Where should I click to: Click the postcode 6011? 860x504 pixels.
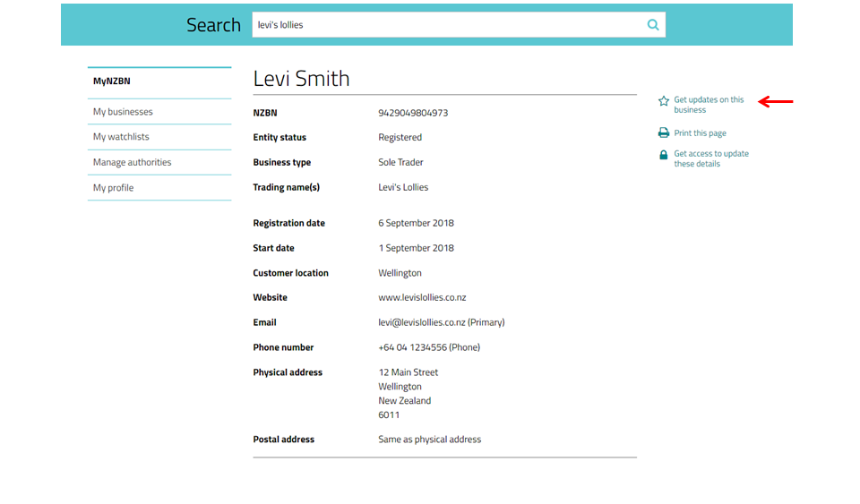[x=389, y=415]
